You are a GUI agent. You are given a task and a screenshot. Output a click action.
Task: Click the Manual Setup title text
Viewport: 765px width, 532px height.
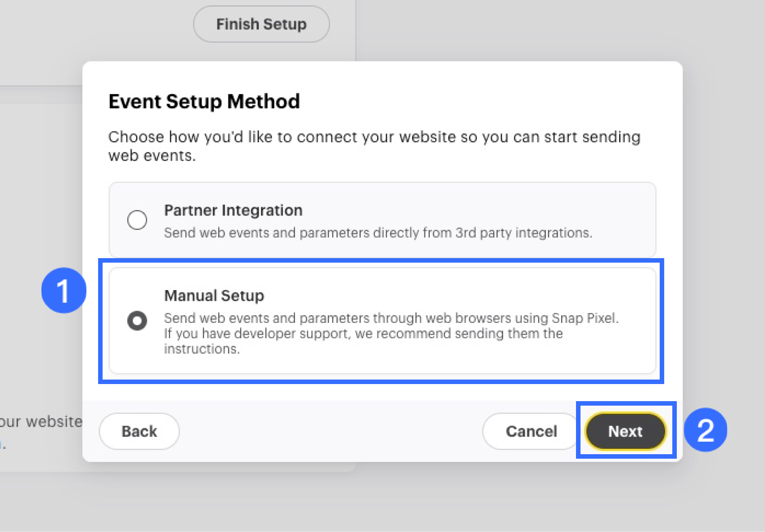[214, 295]
